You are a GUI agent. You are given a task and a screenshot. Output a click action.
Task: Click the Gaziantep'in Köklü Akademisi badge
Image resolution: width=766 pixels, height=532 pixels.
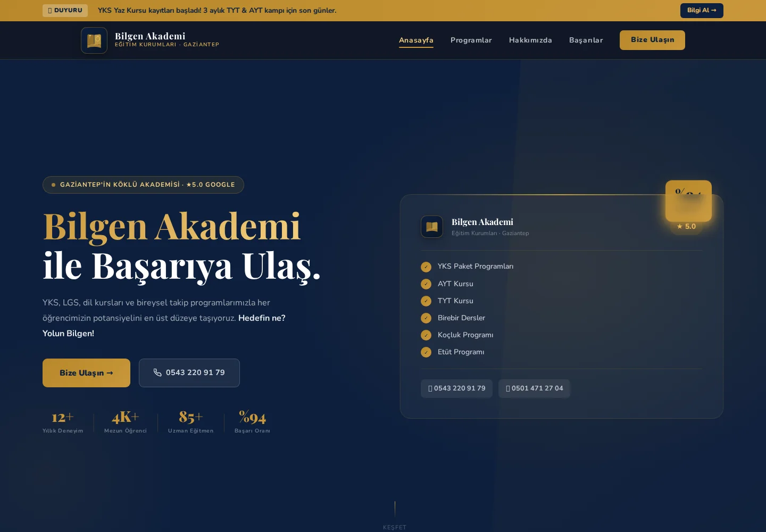pos(143,185)
